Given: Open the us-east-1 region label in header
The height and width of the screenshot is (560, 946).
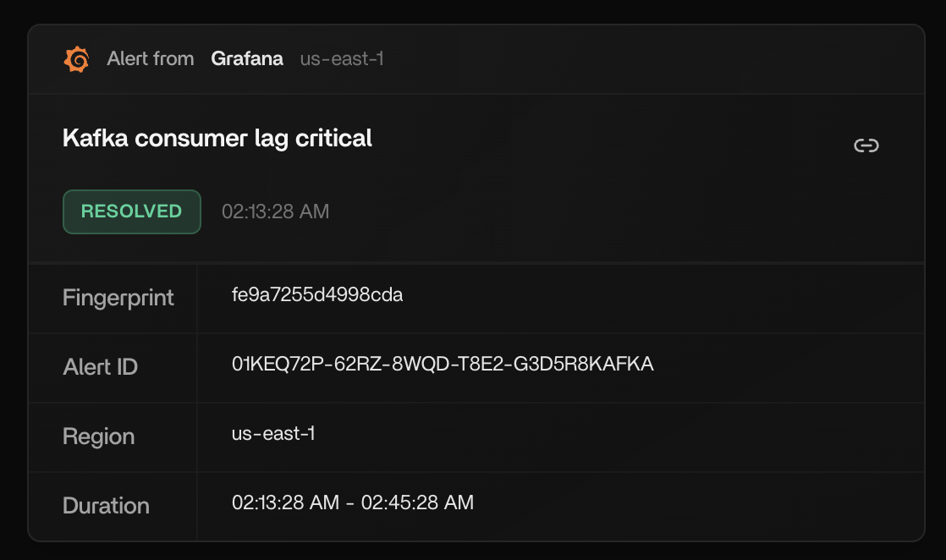Looking at the screenshot, I should pyautogui.click(x=342, y=58).
